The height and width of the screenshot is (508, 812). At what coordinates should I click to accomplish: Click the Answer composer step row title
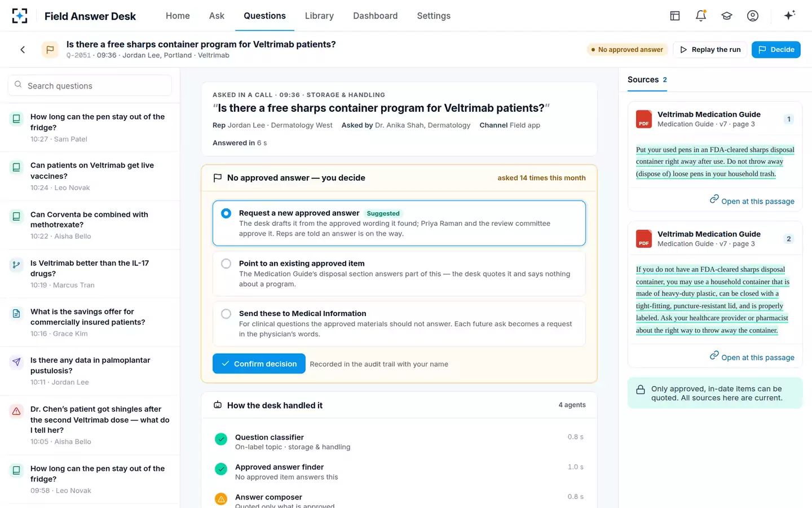(268, 497)
